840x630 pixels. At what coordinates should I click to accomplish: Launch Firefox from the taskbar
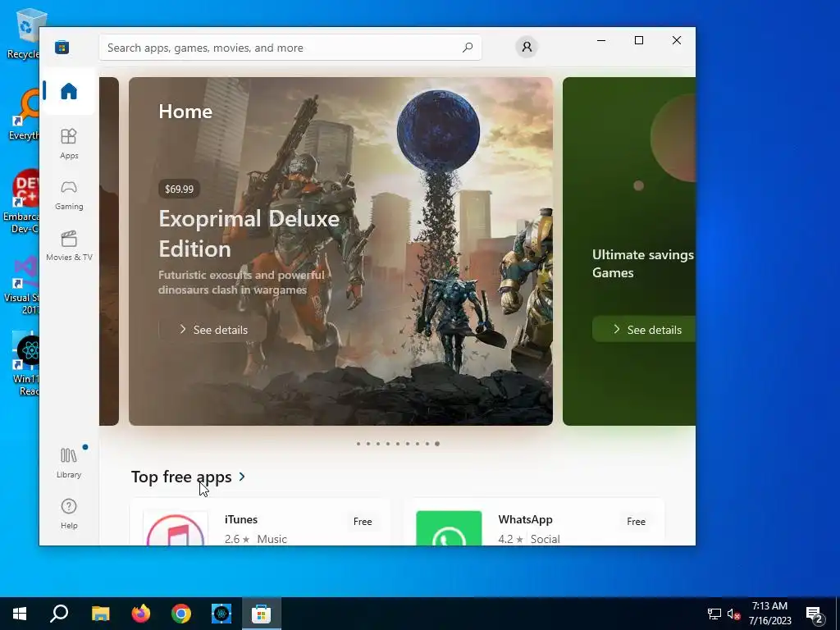pos(141,614)
